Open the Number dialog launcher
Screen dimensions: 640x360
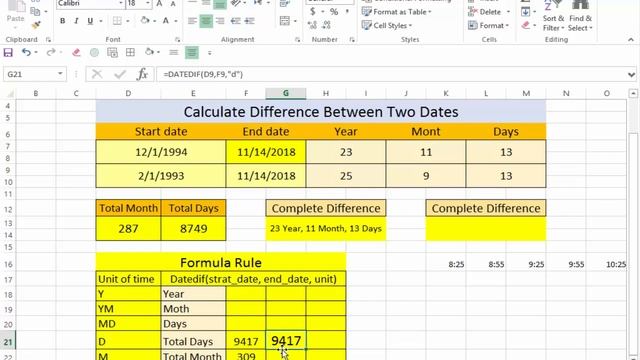click(x=352, y=40)
